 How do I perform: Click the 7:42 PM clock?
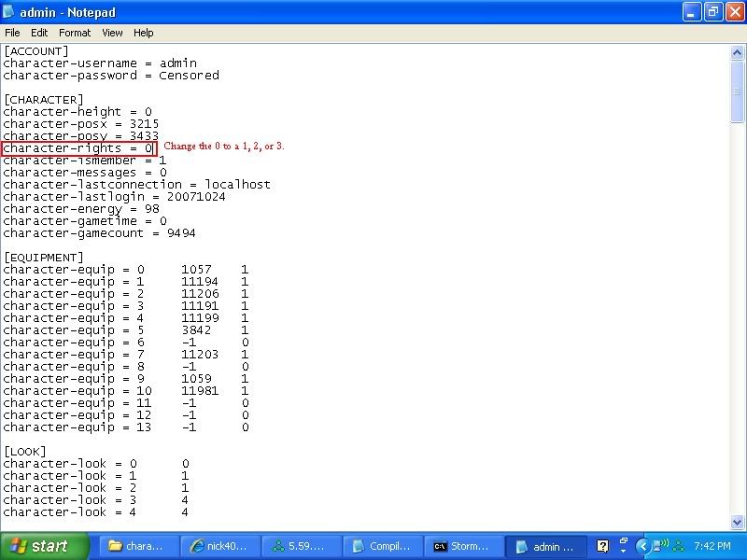point(713,546)
